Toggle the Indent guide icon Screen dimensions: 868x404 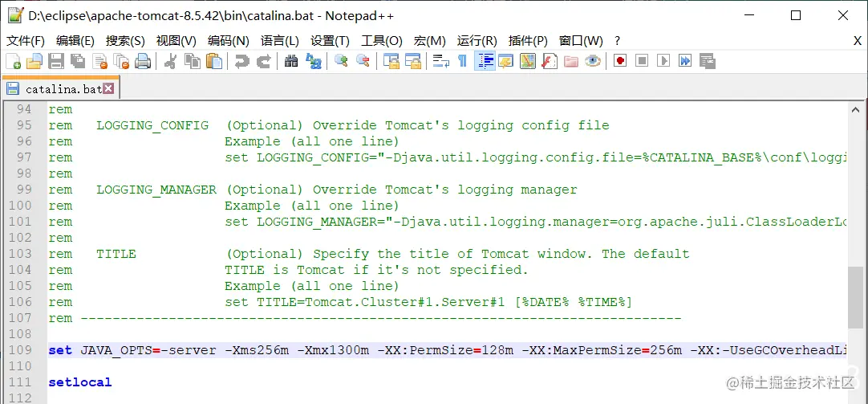(485, 61)
